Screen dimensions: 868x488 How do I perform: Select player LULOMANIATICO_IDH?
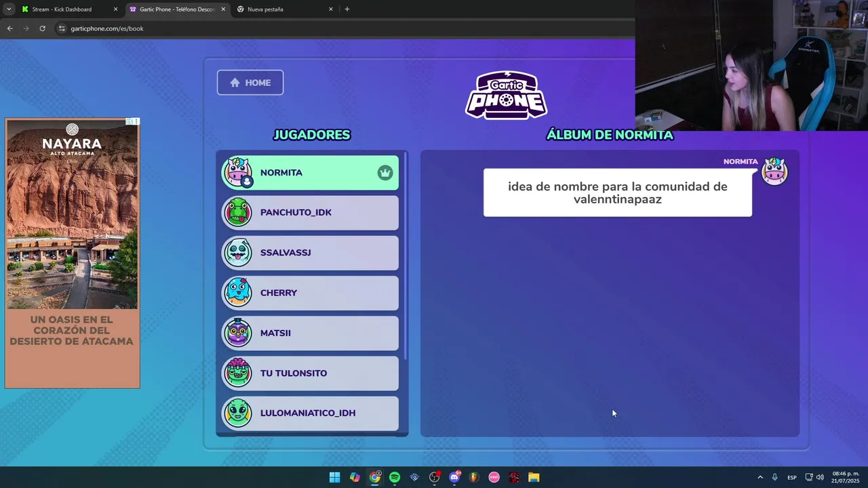[311, 413]
